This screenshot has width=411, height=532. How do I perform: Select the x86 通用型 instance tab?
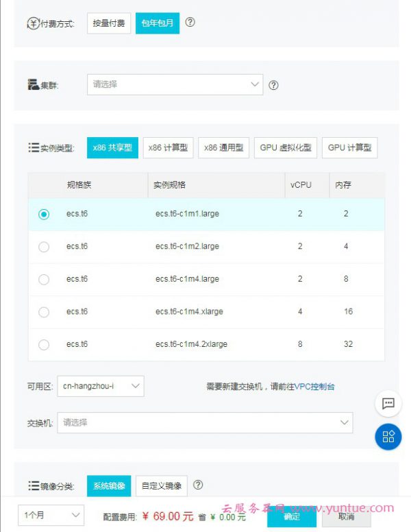pyautogui.click(x=223, y=148)
